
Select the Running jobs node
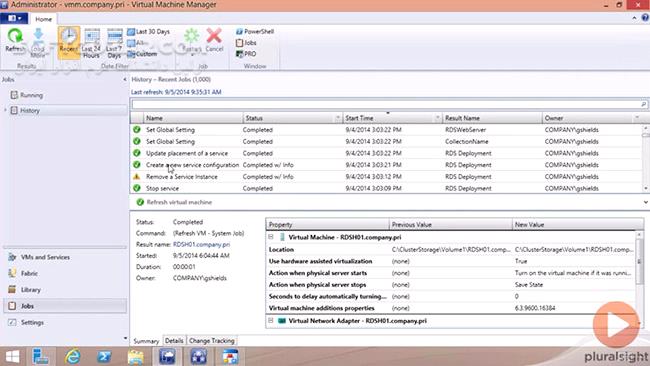point(27,95)
